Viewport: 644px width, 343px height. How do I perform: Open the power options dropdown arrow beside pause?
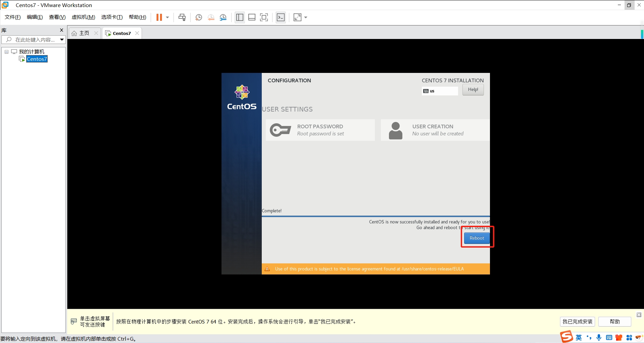pyautogui.click(x=167, y=17)
